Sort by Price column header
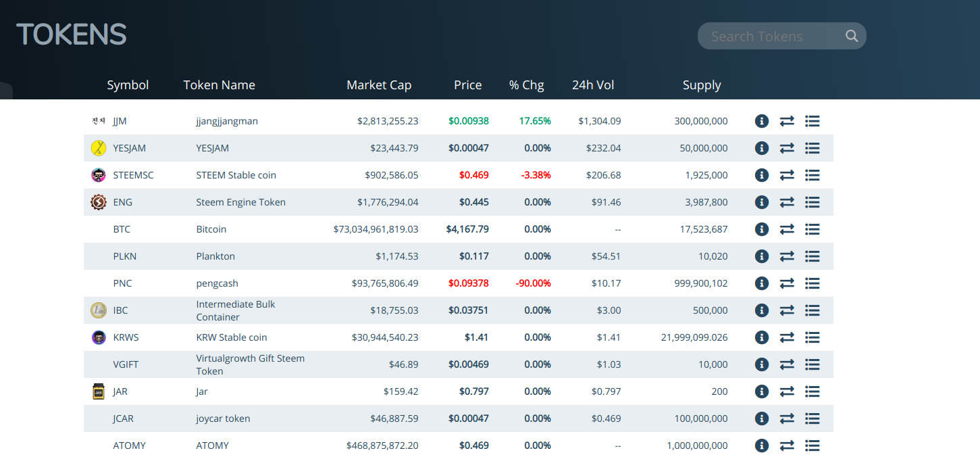 click(x=468, y=85)
